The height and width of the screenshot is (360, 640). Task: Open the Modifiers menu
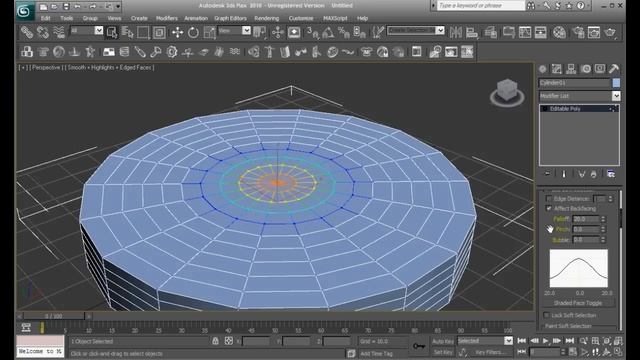[x=167, y=18]
